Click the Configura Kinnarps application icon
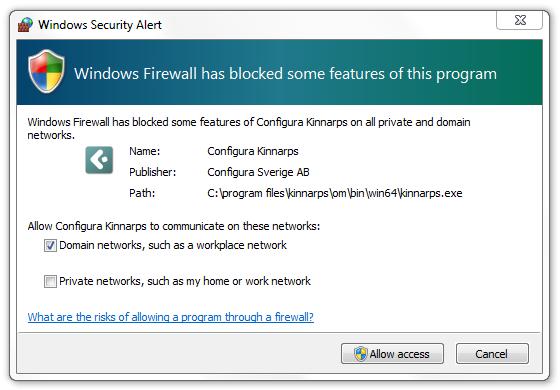This screenshot has height=390, width=560. tap(99, 160)
